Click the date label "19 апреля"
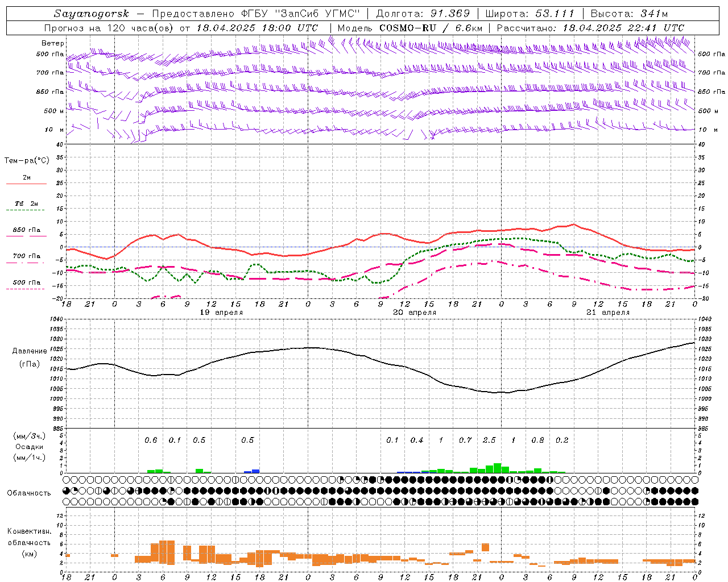 coord(221,313)
